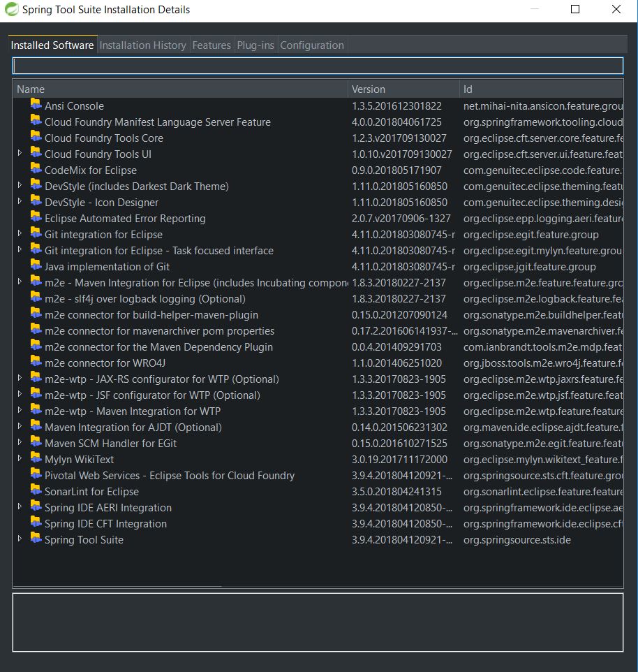The height and width of the screenshot is (672, 638).
Task: Sort list by the Id column header
Action: (x=541, y=89)
